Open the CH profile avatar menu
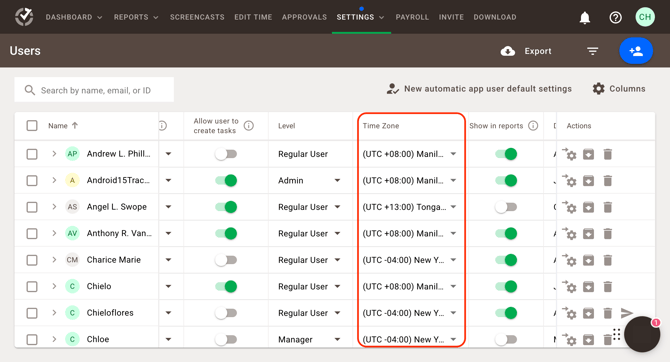 645,17
